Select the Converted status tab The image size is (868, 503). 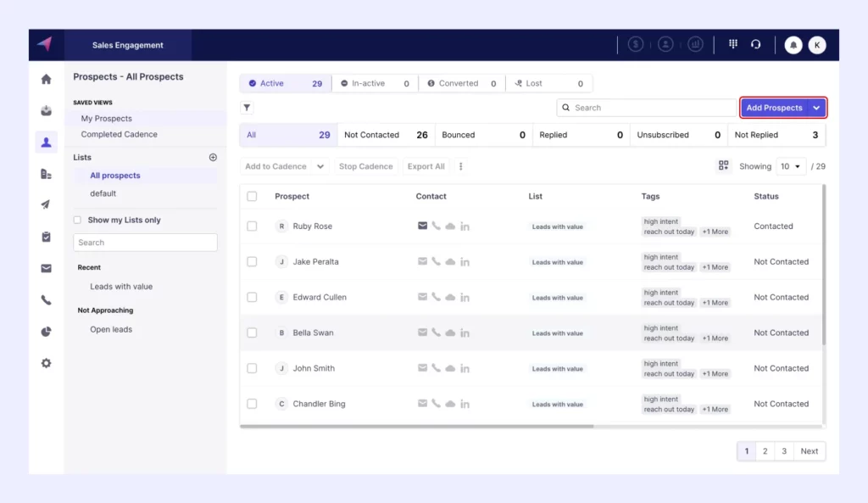pos(461,83)
